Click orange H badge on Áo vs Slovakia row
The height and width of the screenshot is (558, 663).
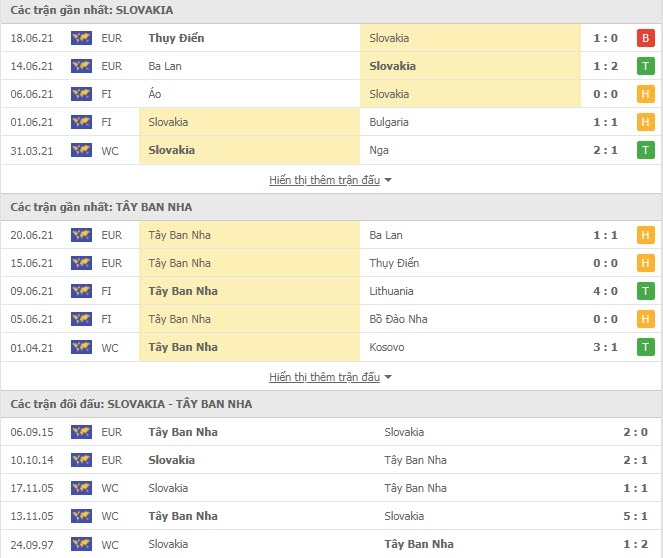point(645,94)
